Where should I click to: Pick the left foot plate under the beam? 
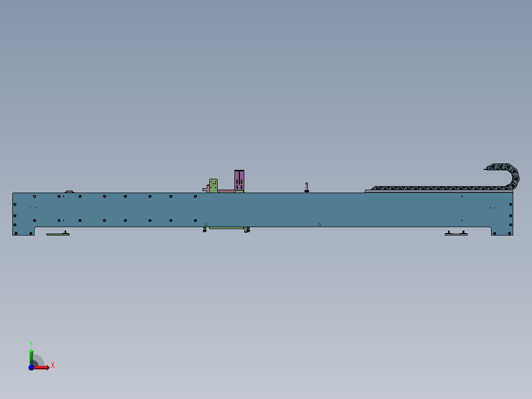tap(58, 234)
